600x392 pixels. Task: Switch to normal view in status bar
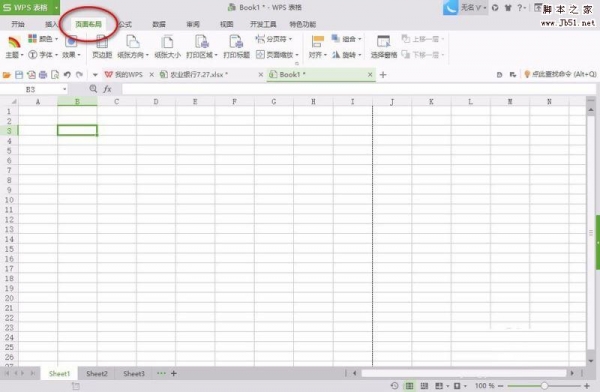pos(409,385)
